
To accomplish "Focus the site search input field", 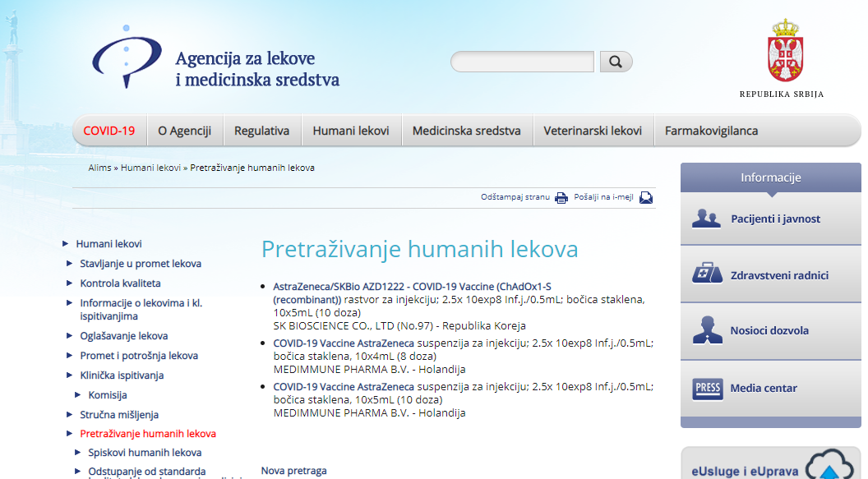I will pyautogui.click(x=522, y=62).
